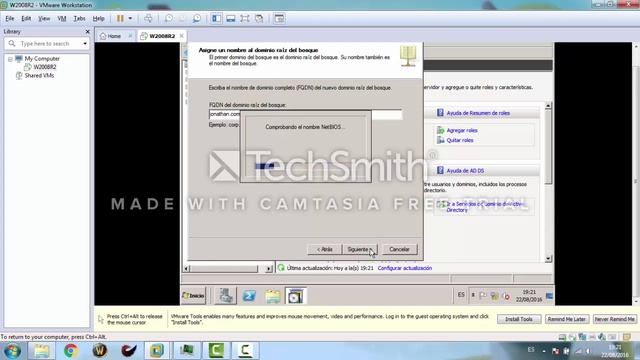Open the snapshot manager icon

197,18
